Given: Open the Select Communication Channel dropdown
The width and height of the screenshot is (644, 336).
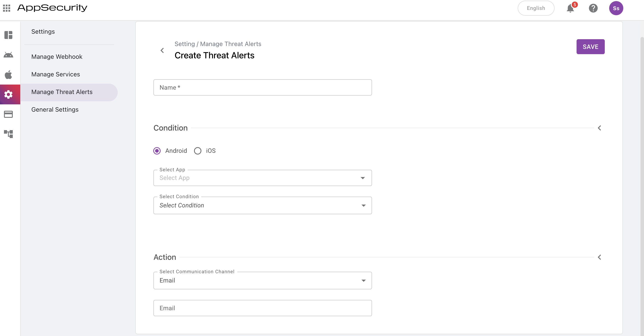Looking at the screenshot, I should pos(262,280).
